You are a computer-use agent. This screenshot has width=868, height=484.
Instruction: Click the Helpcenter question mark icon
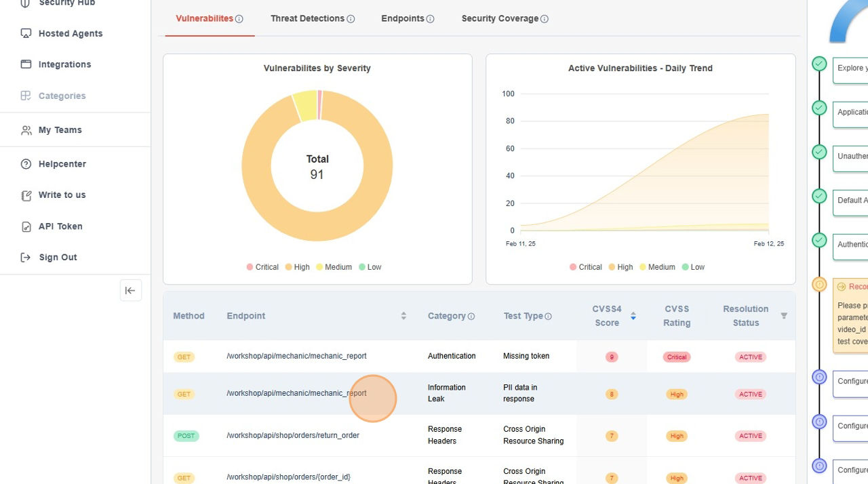point(26,164)
